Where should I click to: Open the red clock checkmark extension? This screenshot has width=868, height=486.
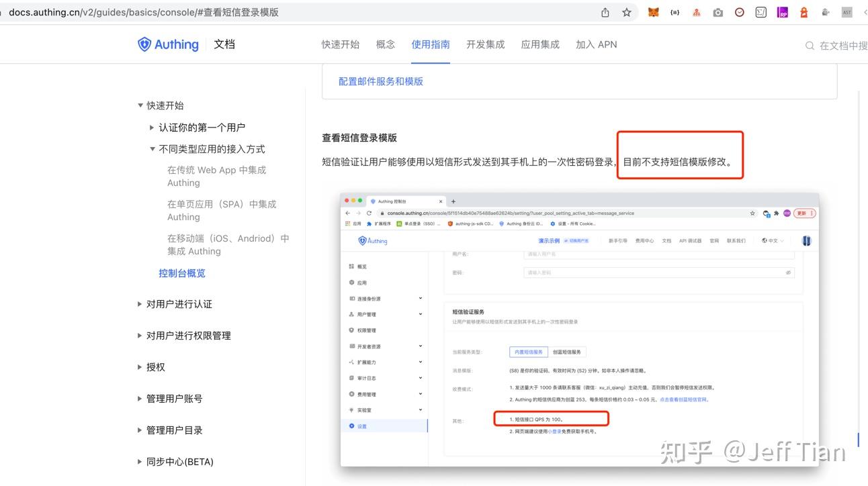pyautogui.click(x=740, y=12)
